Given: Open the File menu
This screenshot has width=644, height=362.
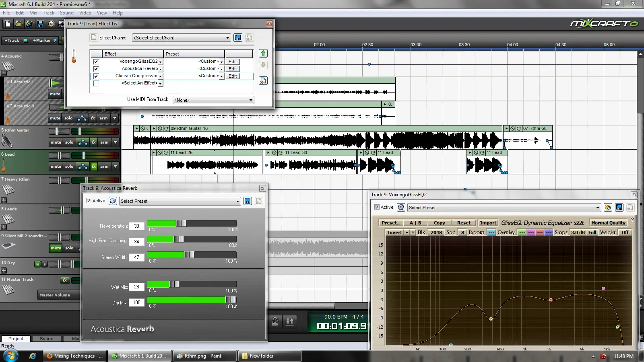Looking at the screenshot, I should (6, 13).
